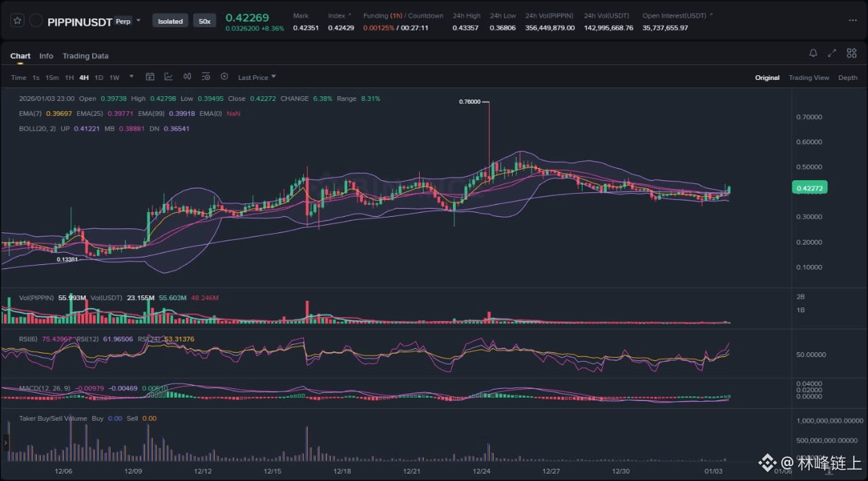This screenshot has height=481, width=868.
Task: Click the Binance logo near the author tag
Action: point(767,463)
